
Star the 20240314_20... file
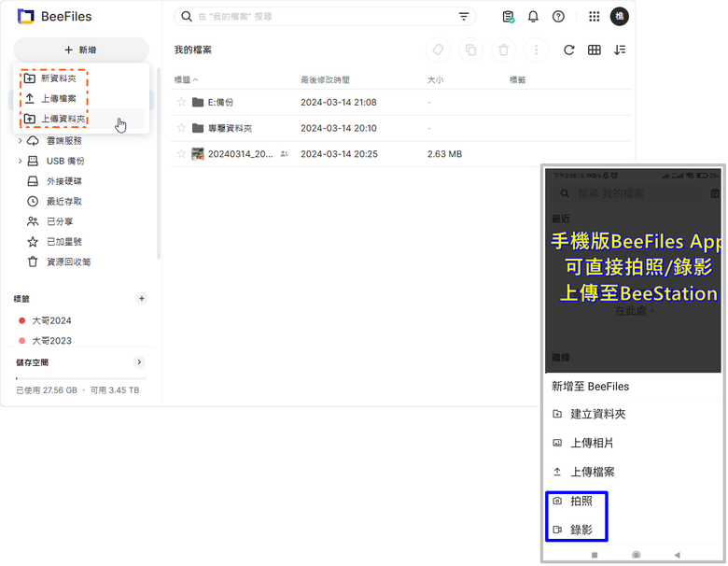pyautogui.click(x=182, y=154)
